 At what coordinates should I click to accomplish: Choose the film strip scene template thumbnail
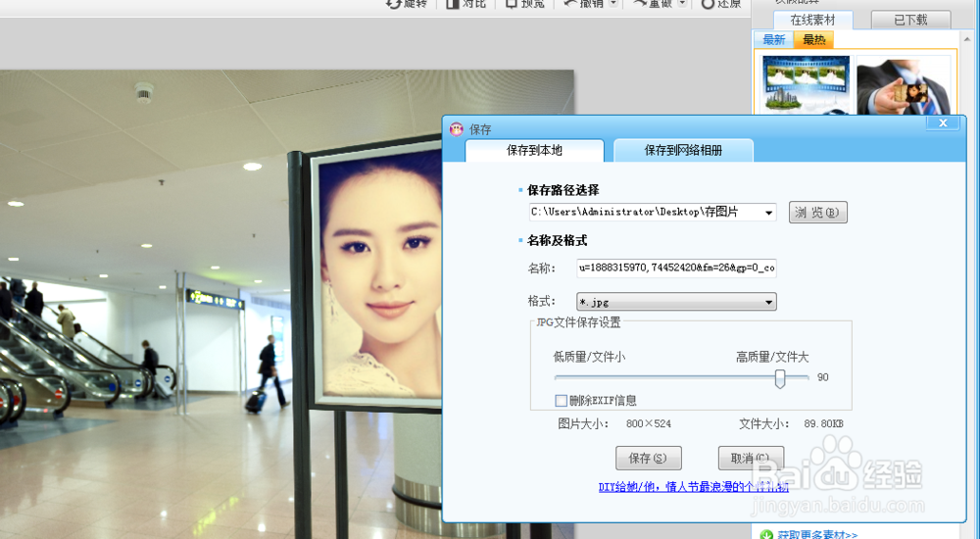(807, 84)
